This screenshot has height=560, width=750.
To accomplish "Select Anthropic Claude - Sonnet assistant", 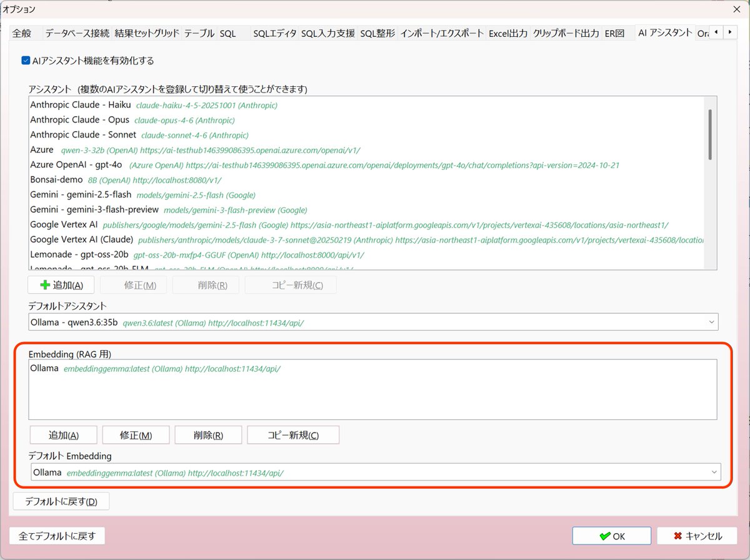I will pyautogui.click(x=367, y=135).
